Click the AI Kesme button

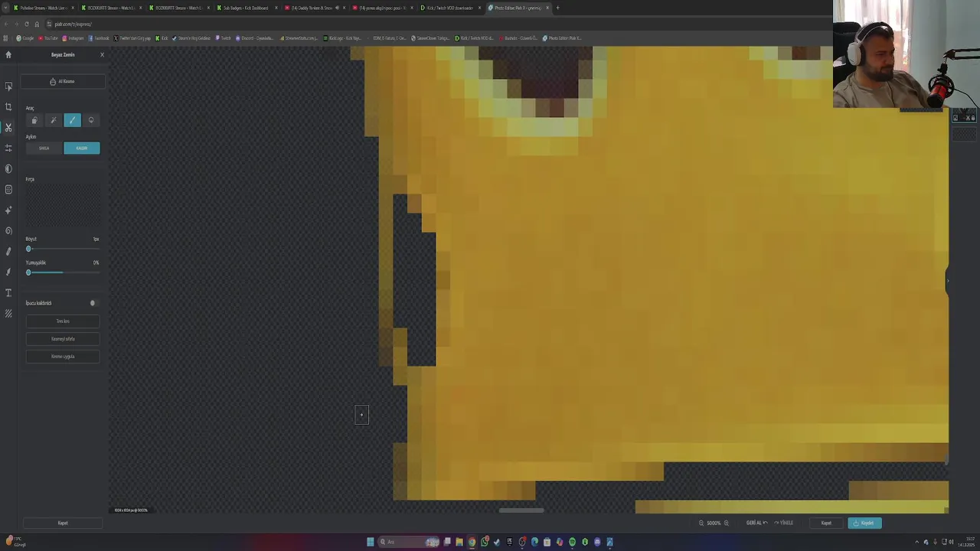(63, 81)
